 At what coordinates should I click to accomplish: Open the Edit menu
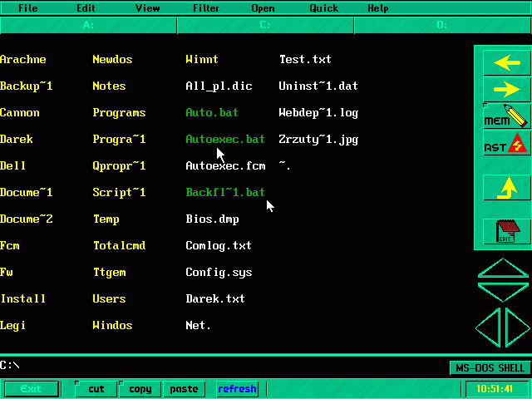tap(86, 7)
